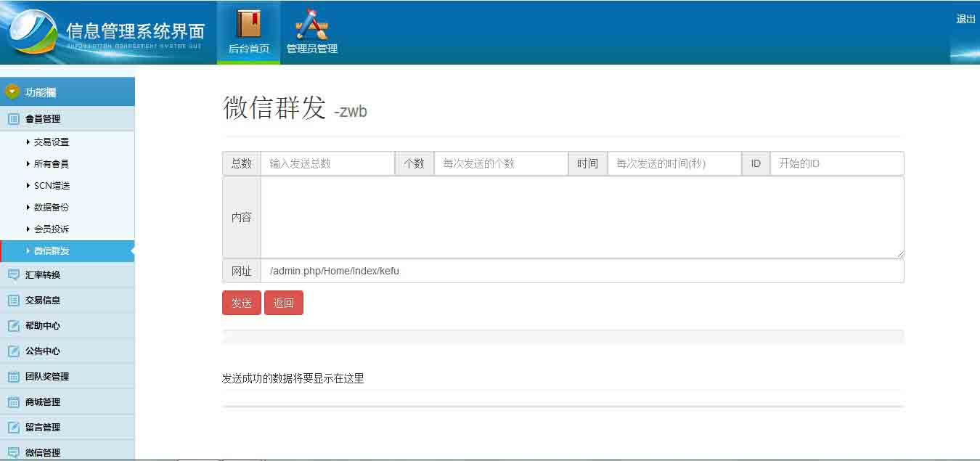Go to 微信群发 menu item

pos(52,251)
